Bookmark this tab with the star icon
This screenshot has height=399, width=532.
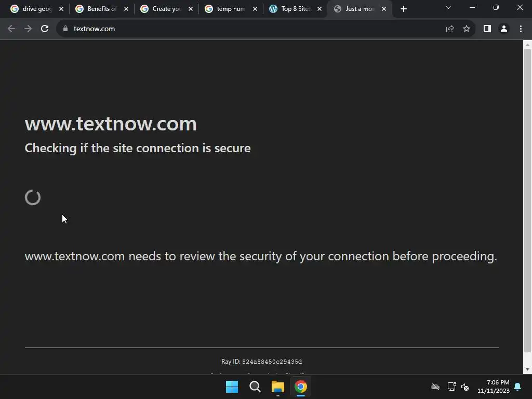click(467, 29)
